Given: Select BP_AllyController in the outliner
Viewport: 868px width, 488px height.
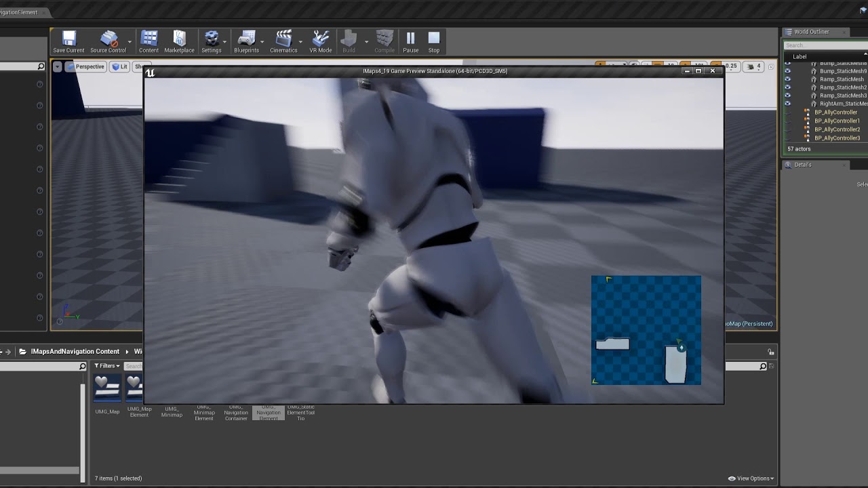Looking at the screenshot, I should pos(835,113).
